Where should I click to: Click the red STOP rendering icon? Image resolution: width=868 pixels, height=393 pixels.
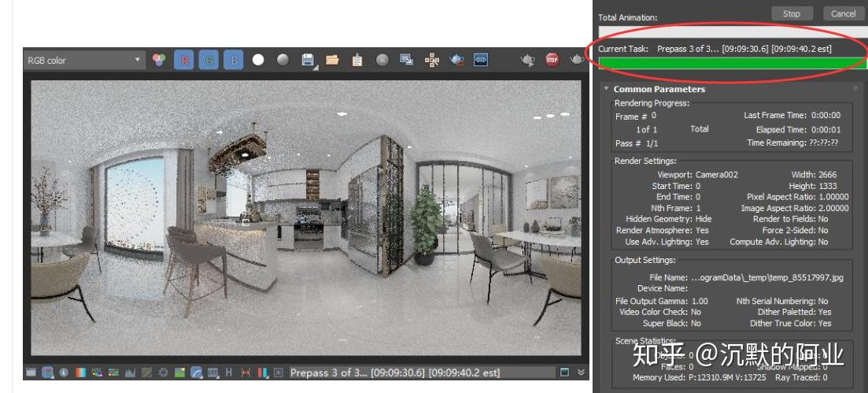coord(552,60)
